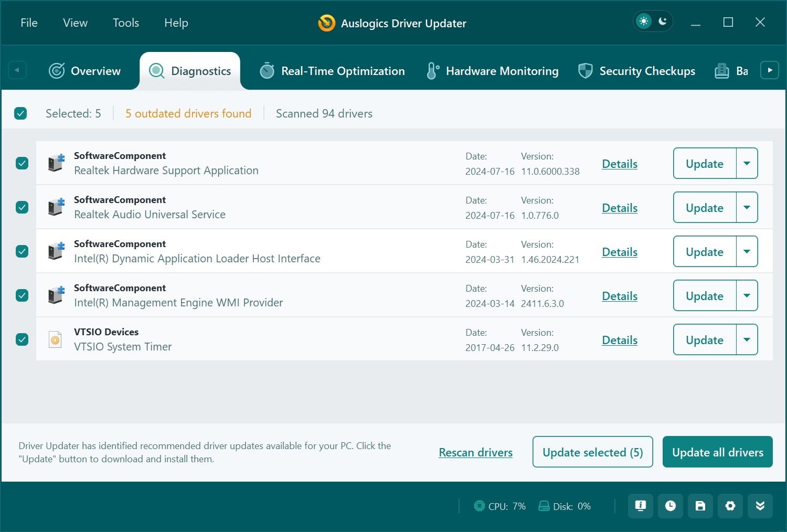Viewport: 787px width, 532px height.
Task: Click the Disk drive icon in status bar
Action: [544, 506]
